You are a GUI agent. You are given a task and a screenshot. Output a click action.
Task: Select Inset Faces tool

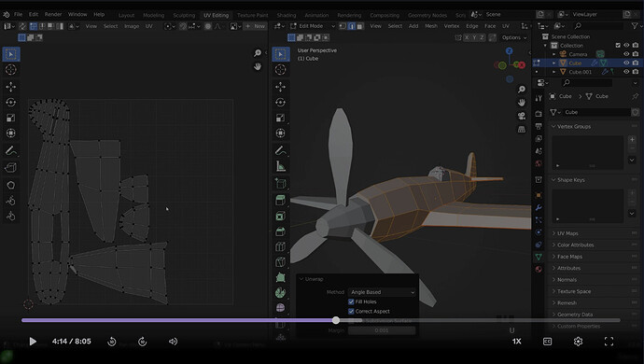pos(281,217)
